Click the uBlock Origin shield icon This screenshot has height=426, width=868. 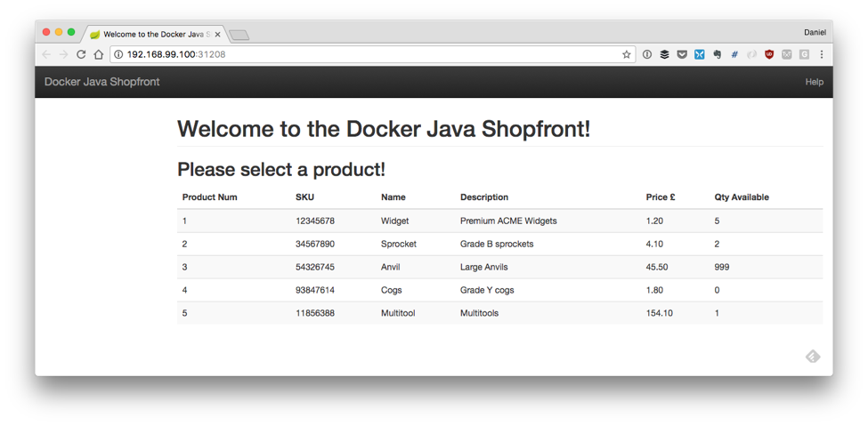[x=769, y=54]
